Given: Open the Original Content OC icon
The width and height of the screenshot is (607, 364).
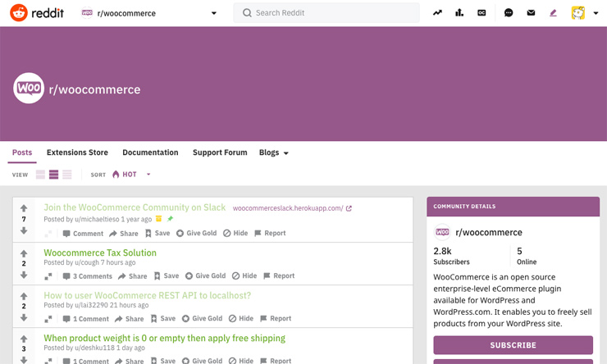Looking at the screenshot, I should point(481,13).
